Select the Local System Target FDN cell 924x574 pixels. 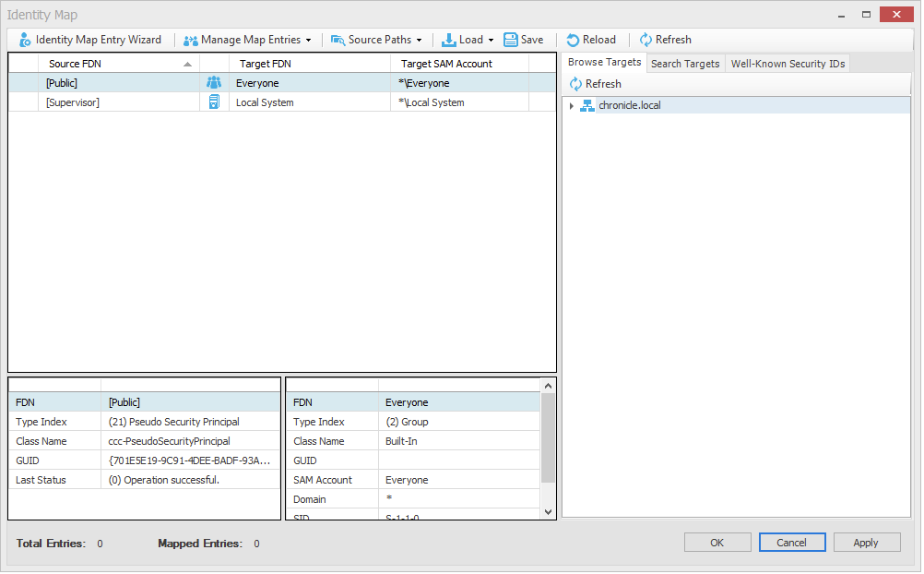[310, 102]
